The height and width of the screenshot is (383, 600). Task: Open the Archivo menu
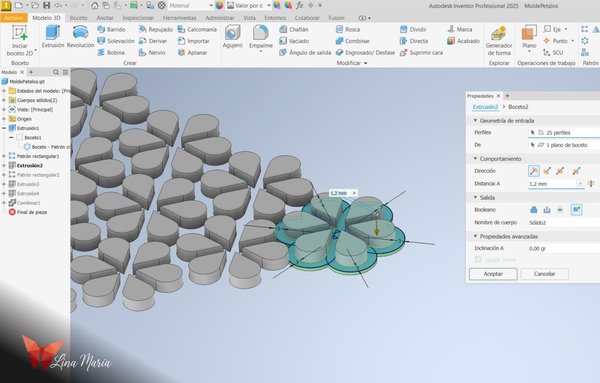14,18
